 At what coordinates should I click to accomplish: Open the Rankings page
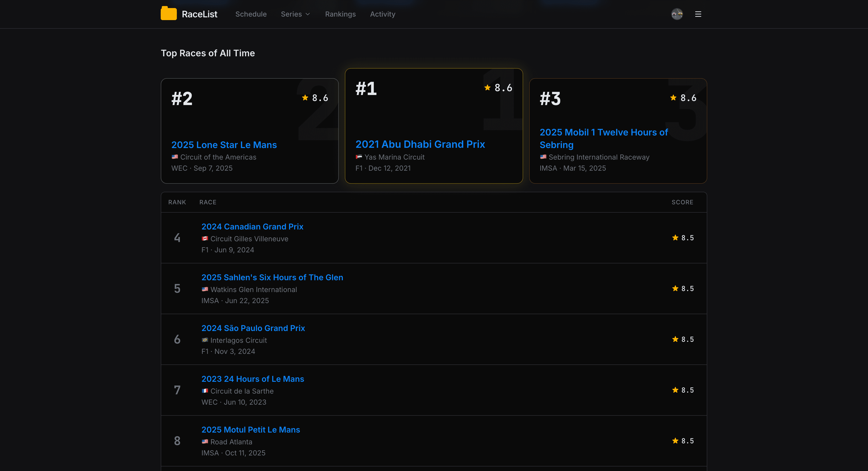[340, 14]
